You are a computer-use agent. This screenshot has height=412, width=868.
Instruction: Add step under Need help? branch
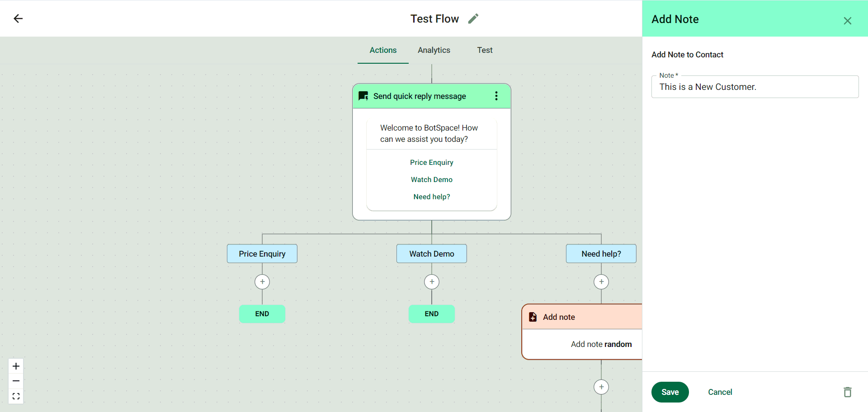click(x=601, y=282)
